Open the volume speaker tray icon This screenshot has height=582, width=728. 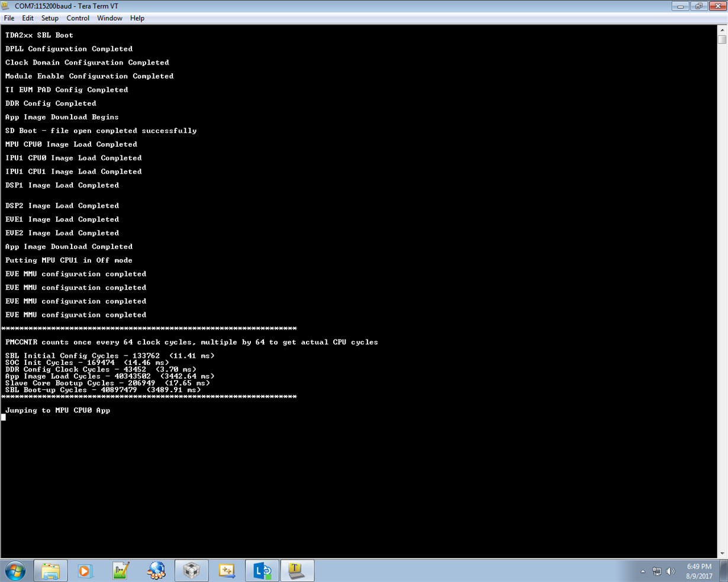(671, 571)
